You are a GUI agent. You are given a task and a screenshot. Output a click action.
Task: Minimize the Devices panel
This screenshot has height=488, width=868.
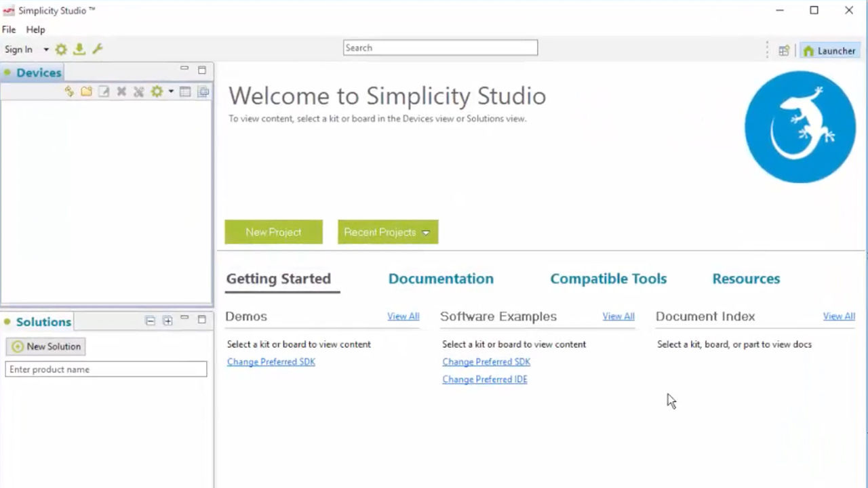point(184,69)
